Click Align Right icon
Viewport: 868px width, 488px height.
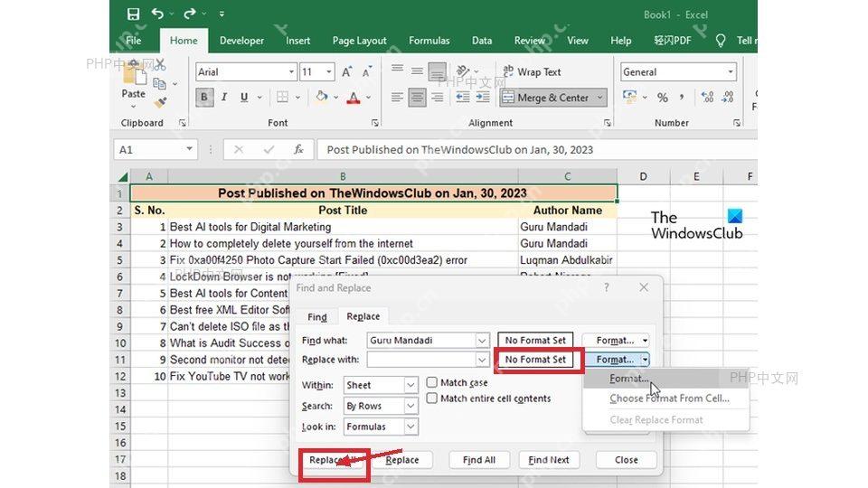(x=438, y=98)
